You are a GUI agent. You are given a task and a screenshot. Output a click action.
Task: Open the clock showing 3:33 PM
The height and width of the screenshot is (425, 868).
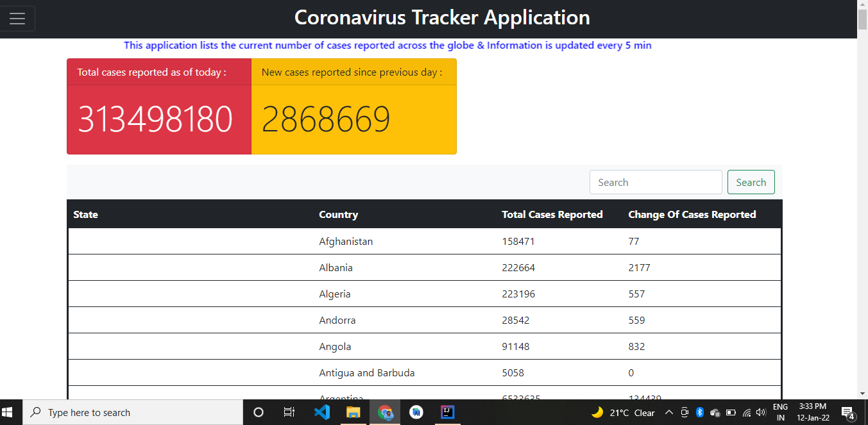click(813, 412)
